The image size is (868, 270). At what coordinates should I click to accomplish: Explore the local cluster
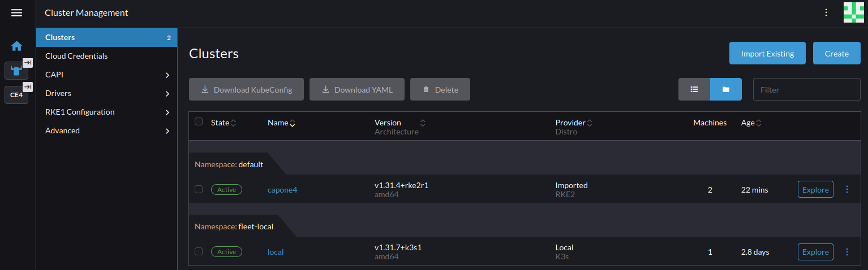[x=815, y=251]
